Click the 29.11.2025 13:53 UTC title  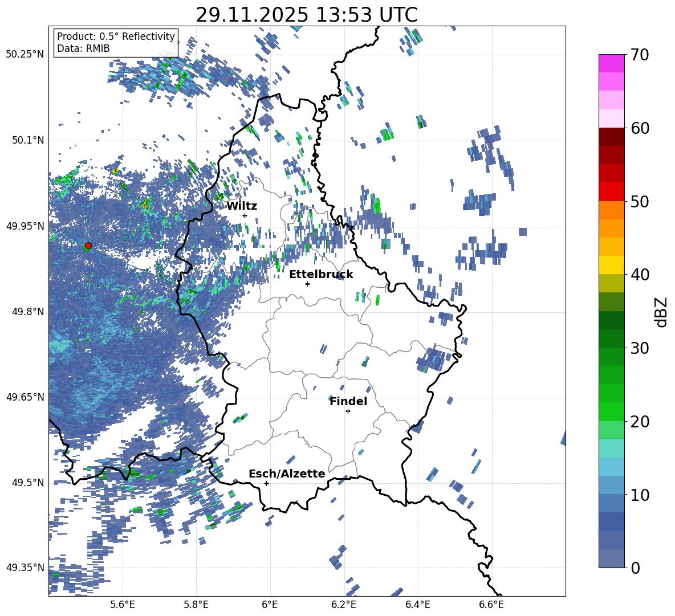[x=307, y=15]
